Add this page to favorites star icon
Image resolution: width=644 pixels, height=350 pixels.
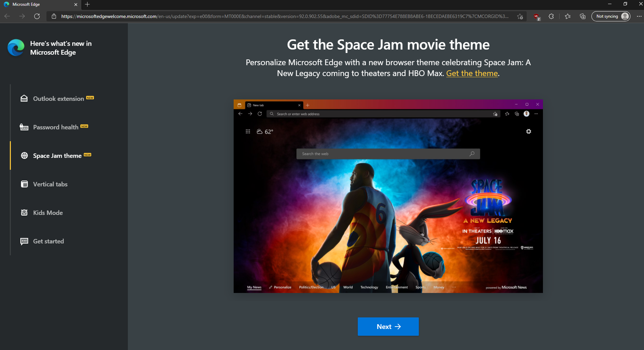520,16
